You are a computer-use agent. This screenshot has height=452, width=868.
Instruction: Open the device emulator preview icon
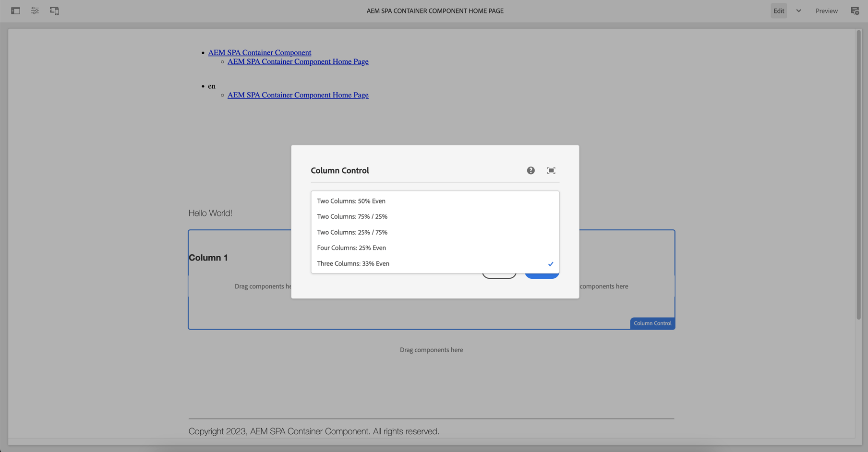pyautogui.click(x=54, y=10)
